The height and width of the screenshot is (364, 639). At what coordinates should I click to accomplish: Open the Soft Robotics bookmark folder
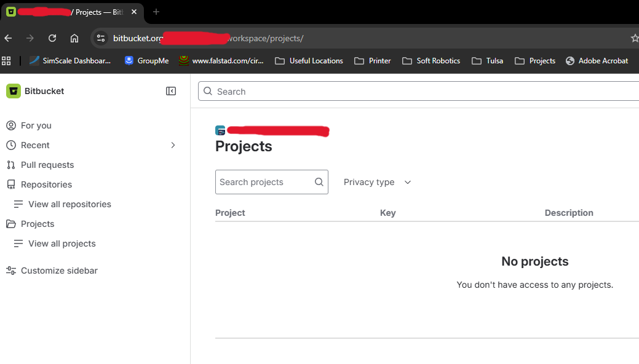point(431,61)
